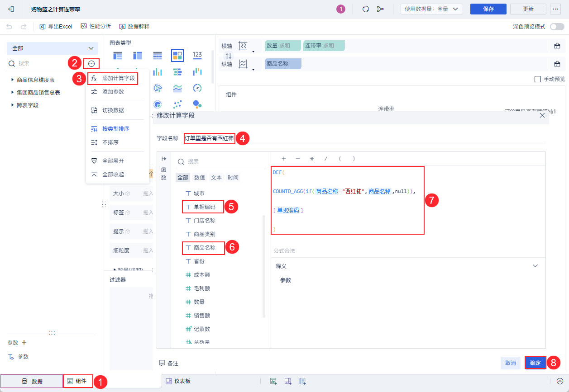
Task: Click the purple notification badge showing 1
Action: tap(341, 9)
